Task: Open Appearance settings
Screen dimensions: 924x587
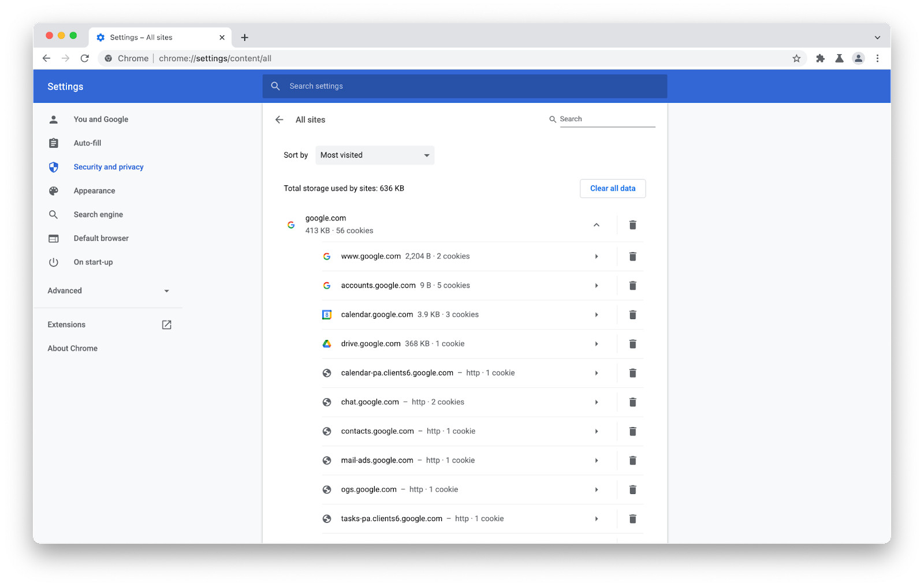Action: click(x=94, y=191)
